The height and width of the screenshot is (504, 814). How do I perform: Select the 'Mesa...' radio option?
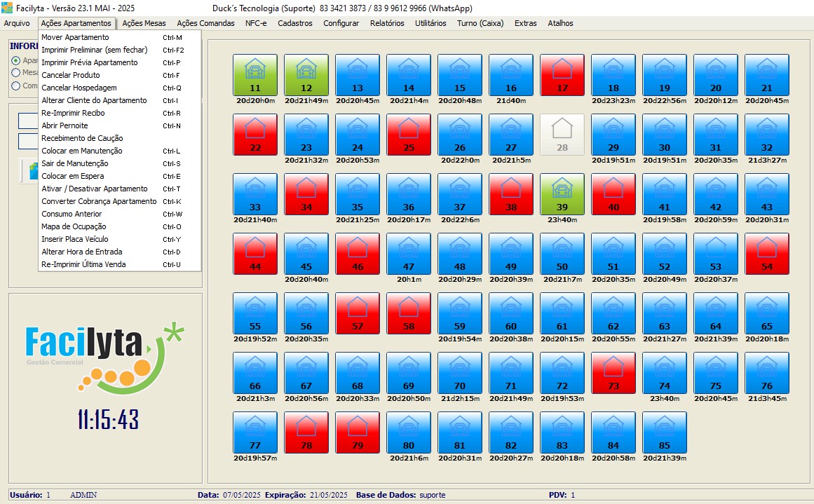tap(15, 72)
